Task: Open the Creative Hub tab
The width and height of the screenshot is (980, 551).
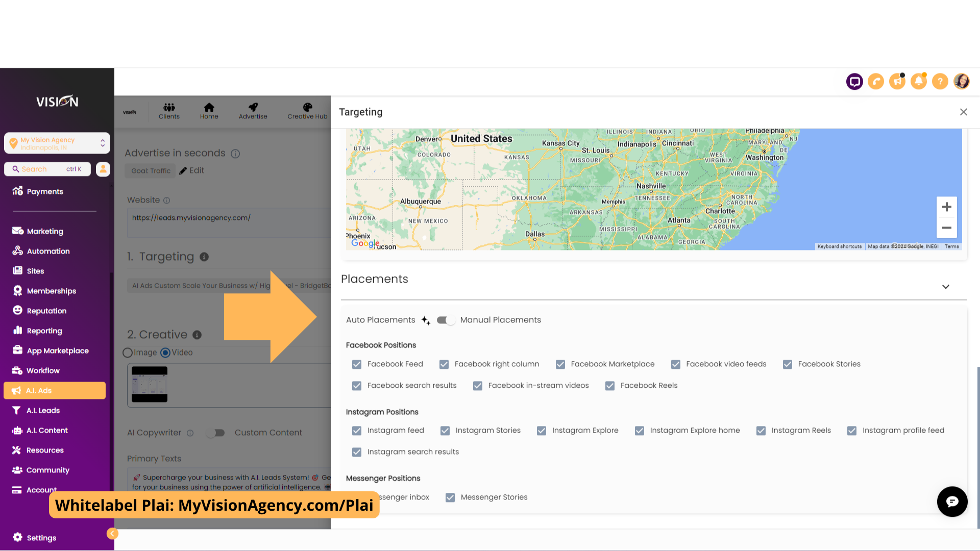Action: tap(308, 110)
